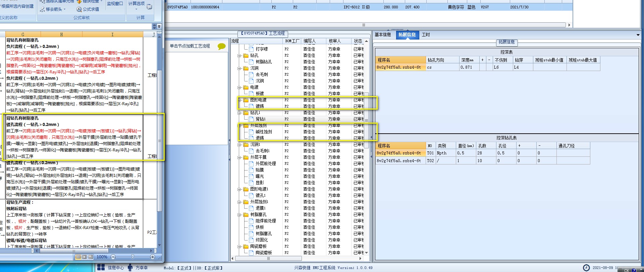Collapse the 图形电镀1 tree node
This screenshot has height=272, width=644.
tap(240, 189)
